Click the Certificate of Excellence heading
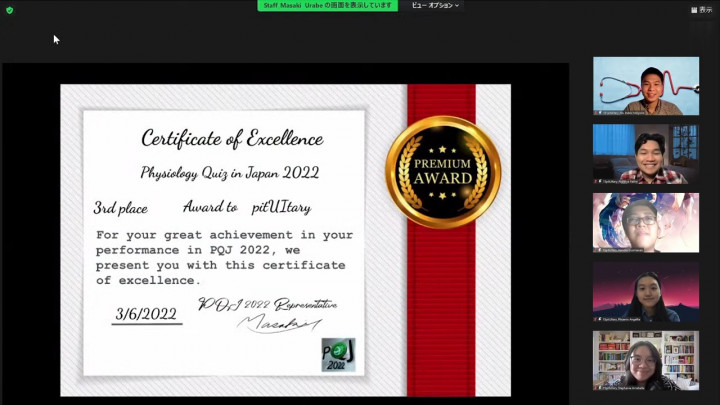The width and height of the screenshot is (720, 405). tap(231, 137)
